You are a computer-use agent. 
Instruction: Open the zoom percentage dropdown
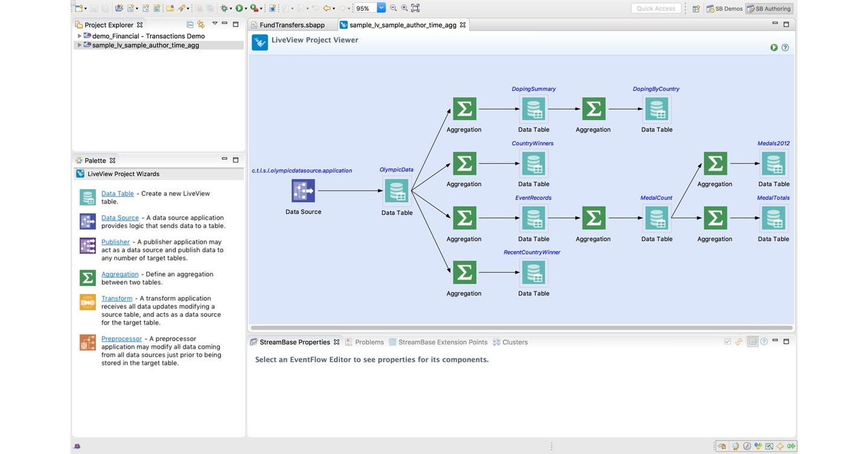coord(381,8)
